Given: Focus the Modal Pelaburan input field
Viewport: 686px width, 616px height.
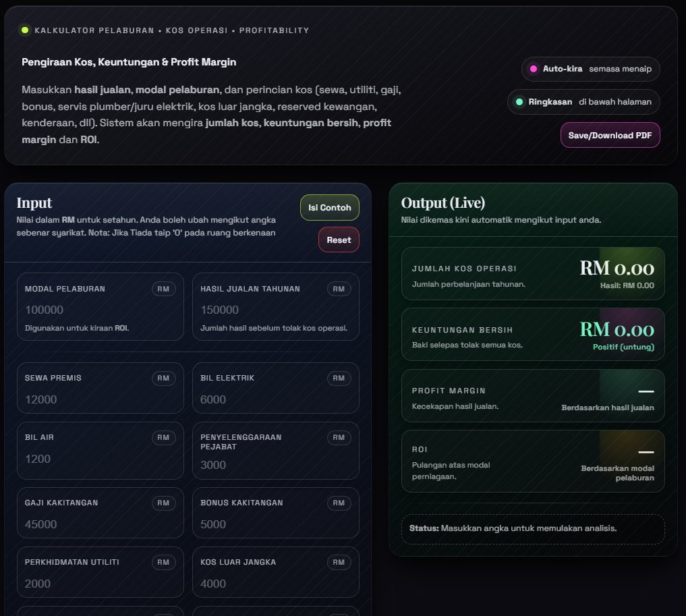Looking at the screenshot, I should tap(101, 310).
